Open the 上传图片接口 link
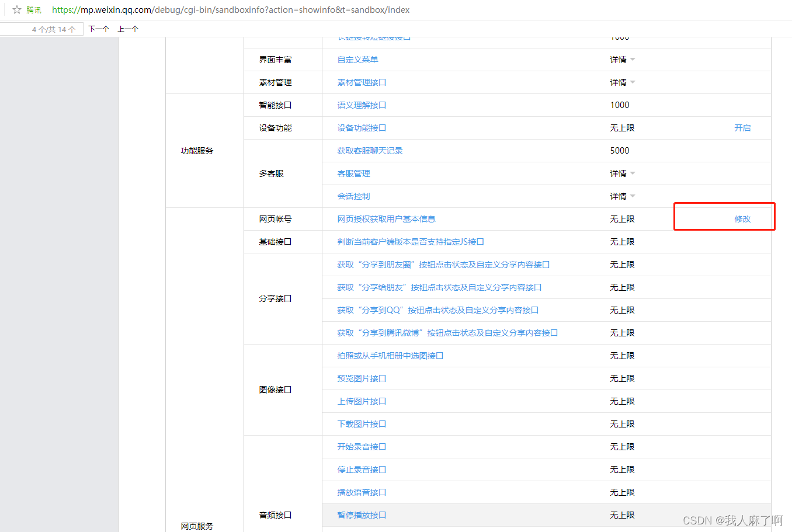The image size is (792, 532). (x=362, y=401)
